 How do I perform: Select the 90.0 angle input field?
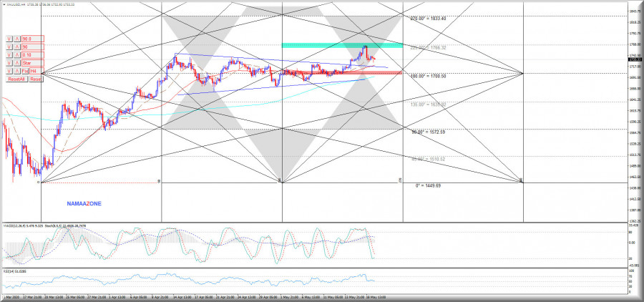[32, 39]
